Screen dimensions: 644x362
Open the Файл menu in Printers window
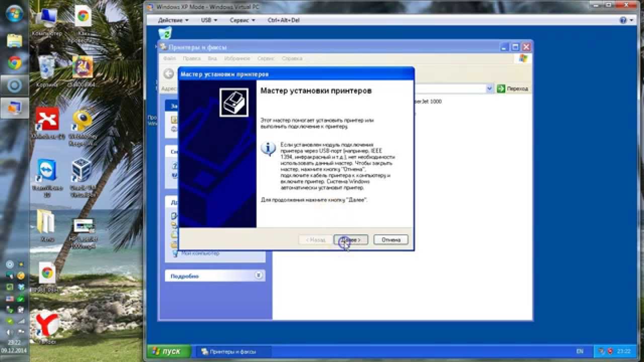pos(170,58)
